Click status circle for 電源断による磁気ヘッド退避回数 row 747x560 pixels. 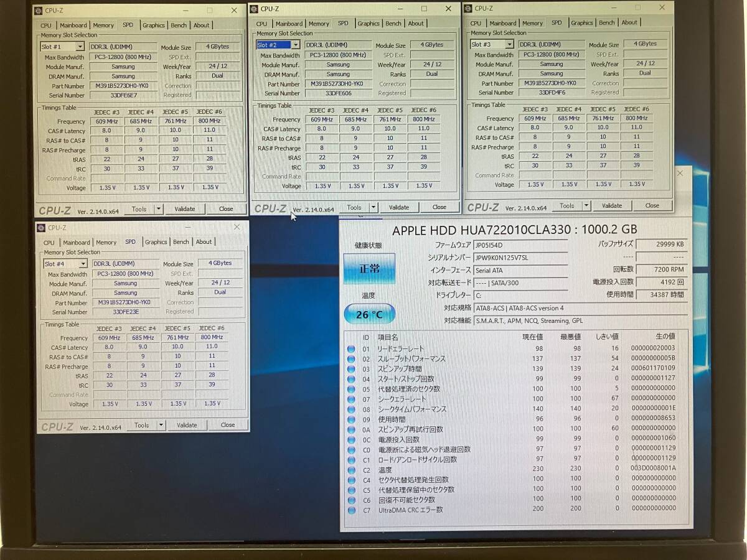point(352,449)
